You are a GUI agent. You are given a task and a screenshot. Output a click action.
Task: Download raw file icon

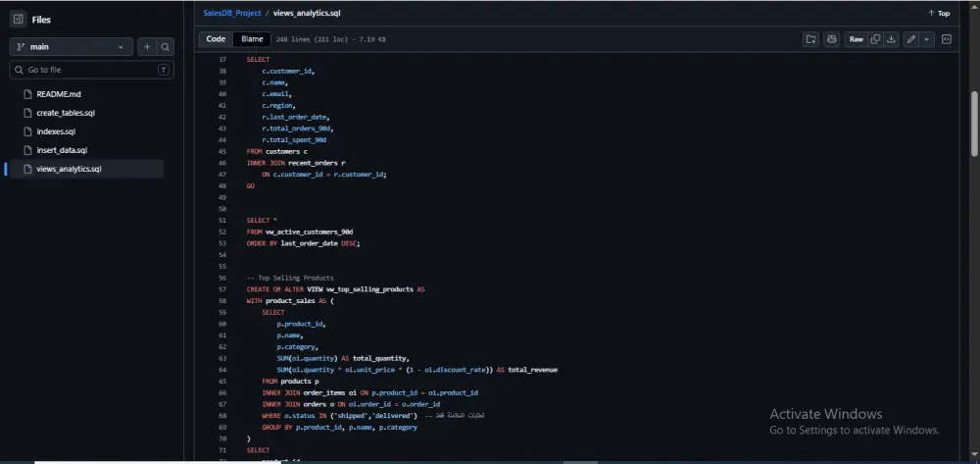tap(891, 39)
